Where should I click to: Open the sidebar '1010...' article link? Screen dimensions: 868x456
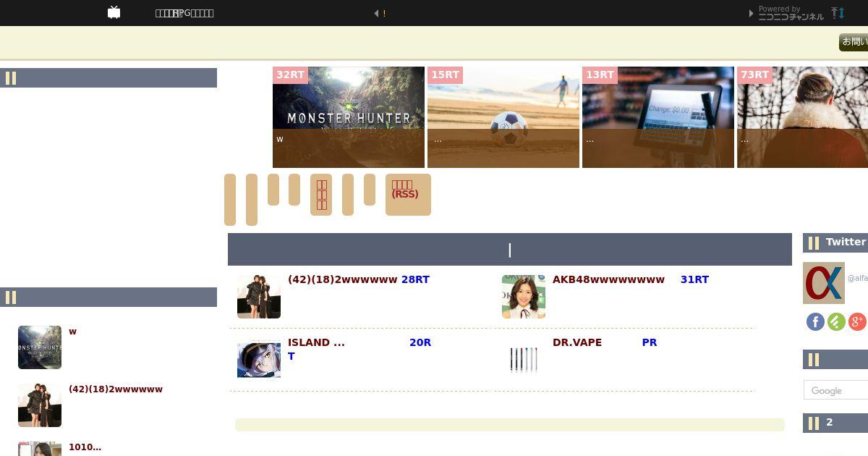click(x=85, y=447)
